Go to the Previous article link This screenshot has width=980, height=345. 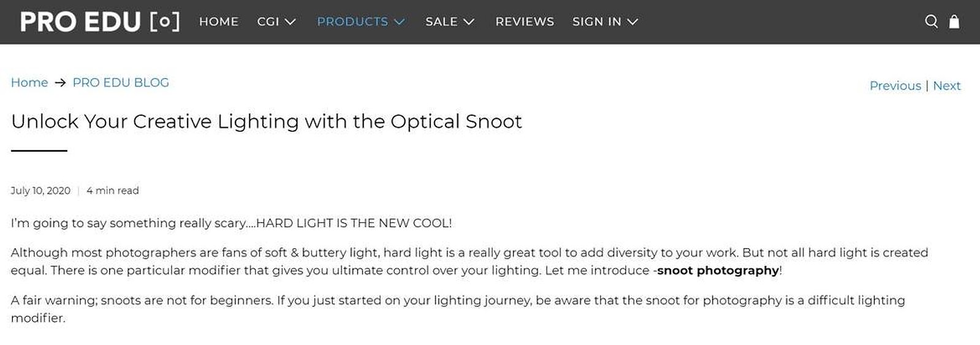pos(895,86)
